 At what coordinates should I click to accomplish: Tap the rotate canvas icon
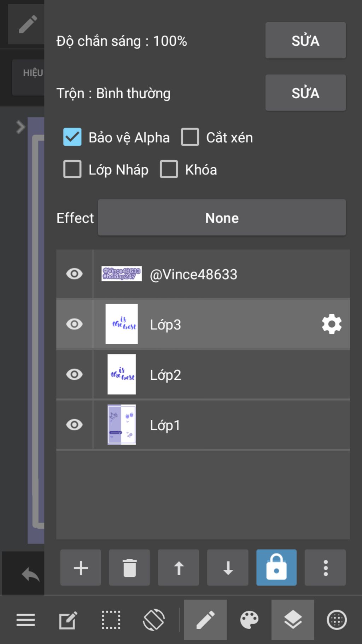(154, 620)
